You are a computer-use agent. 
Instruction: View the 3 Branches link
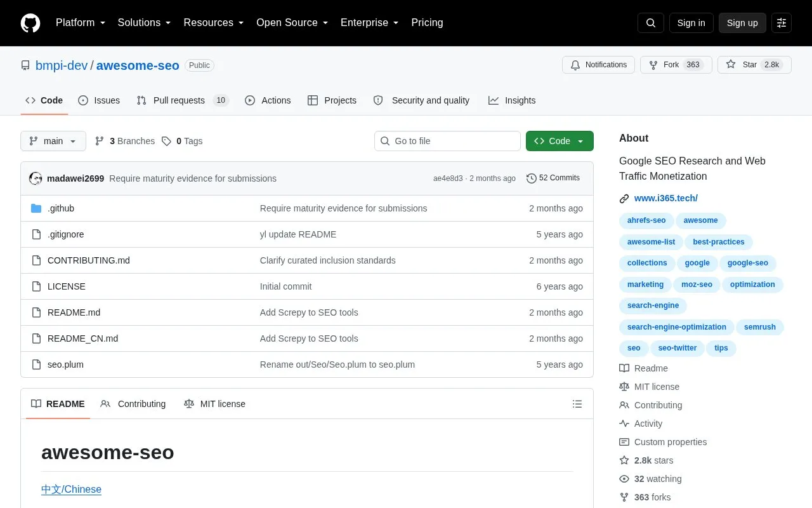(x=125, y=141)
